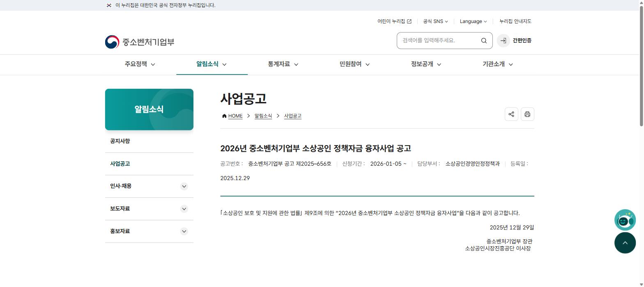Click the 소상공인시장진흥공단 이사장 text
Viewport: 644px width, 287px height.
point(498,248)
